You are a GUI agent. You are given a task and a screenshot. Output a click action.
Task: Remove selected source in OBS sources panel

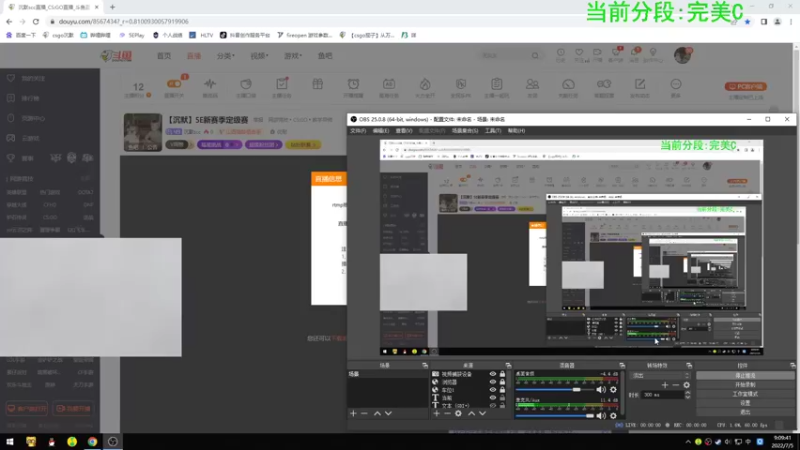point(447,413)
